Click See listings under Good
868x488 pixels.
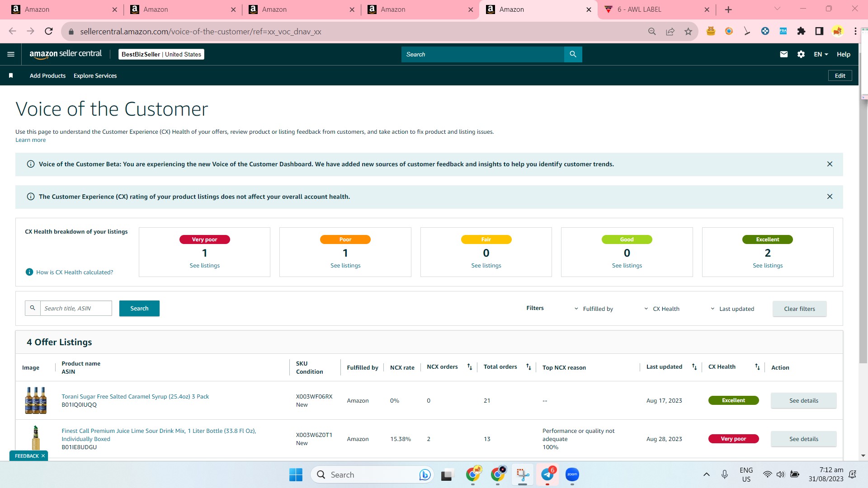(x=627, y=266)
